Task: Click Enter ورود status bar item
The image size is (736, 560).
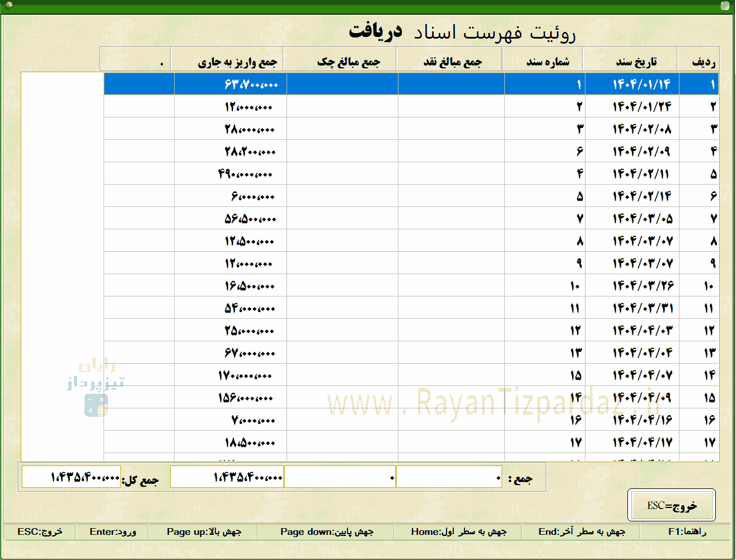Action: [112, 531]
